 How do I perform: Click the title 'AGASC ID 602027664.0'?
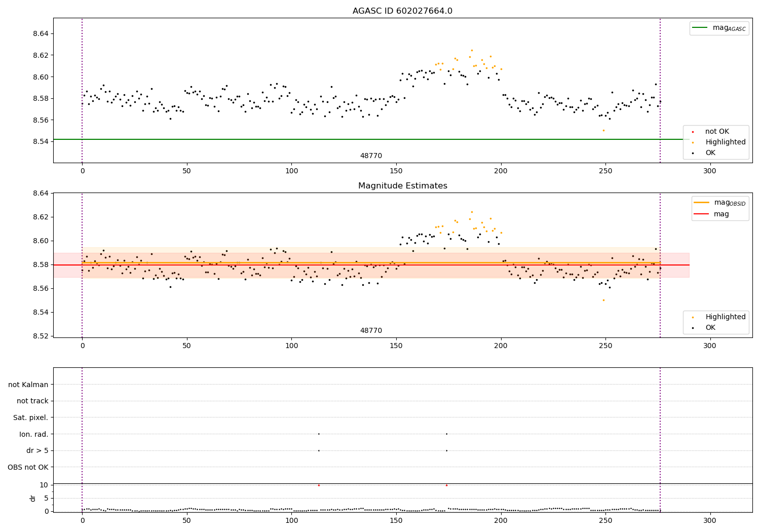(x=402, y=11)
